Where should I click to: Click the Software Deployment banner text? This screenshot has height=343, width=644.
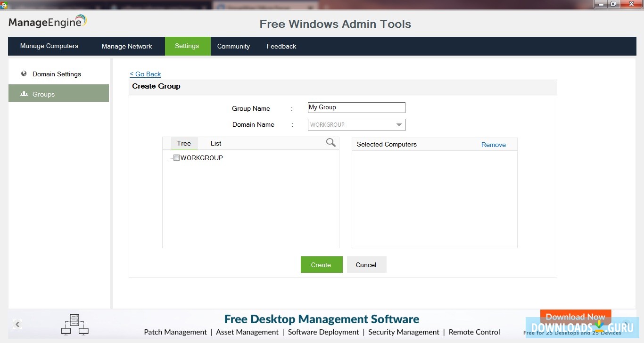click(323, 332)
